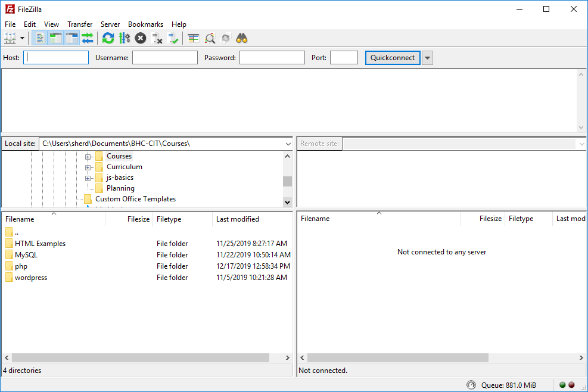Toggle the message log display
Screen dimensions: 588x392
click(40, 38)
